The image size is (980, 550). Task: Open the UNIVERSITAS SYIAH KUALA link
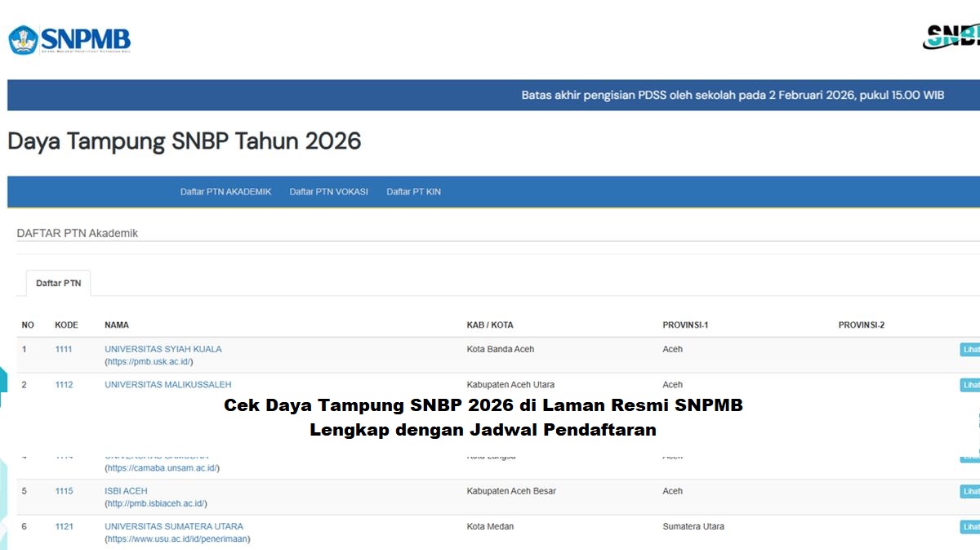click(x=163, y=349)
